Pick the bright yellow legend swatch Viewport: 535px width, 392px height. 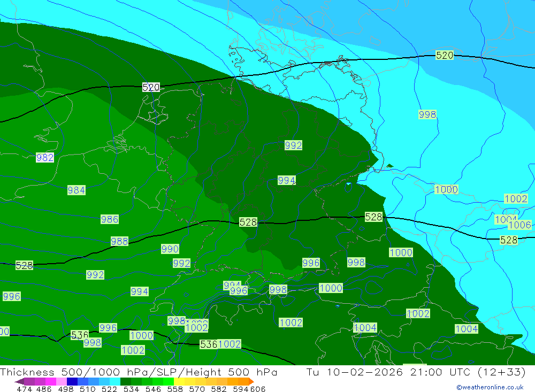point(179,381)
